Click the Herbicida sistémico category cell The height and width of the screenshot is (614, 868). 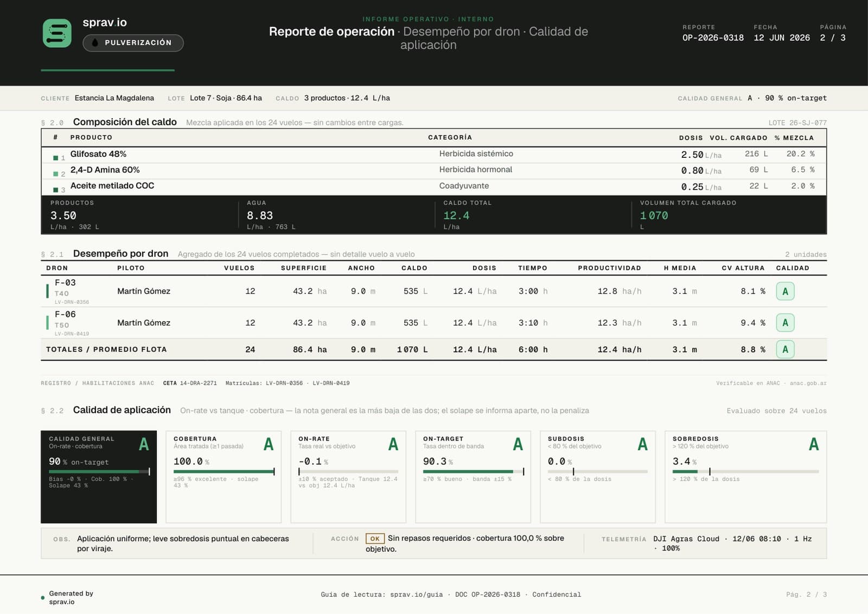[x=476, y=154]
